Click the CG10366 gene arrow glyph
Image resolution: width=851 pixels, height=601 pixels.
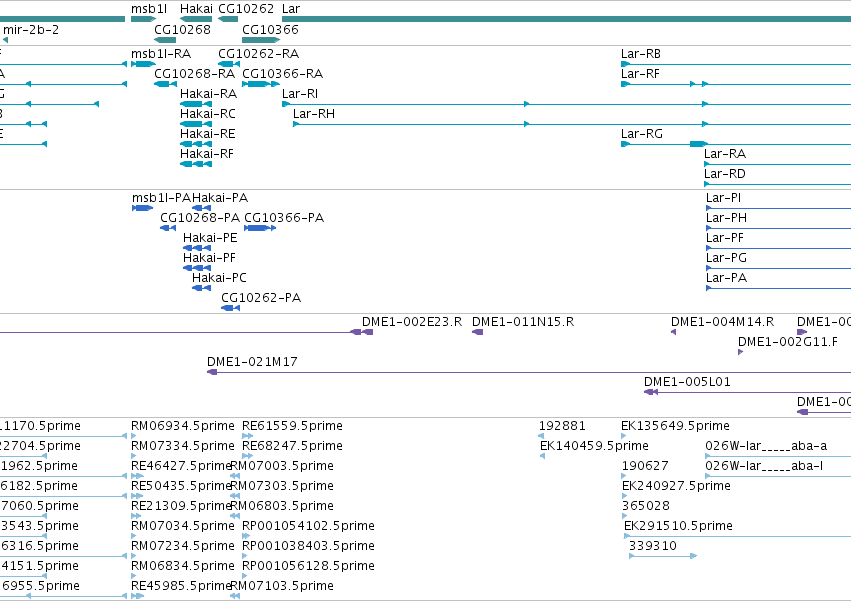click(x=261, y=40)
